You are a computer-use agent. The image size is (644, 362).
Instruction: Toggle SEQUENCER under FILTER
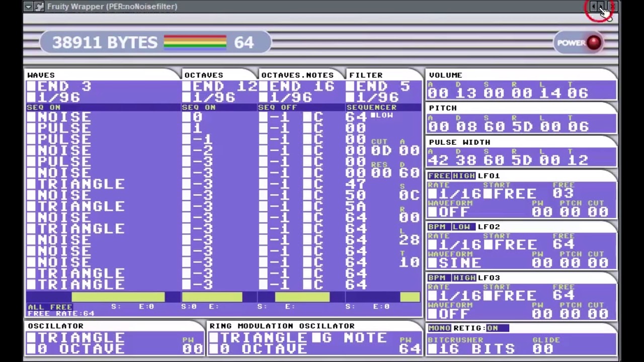[371, 107]
